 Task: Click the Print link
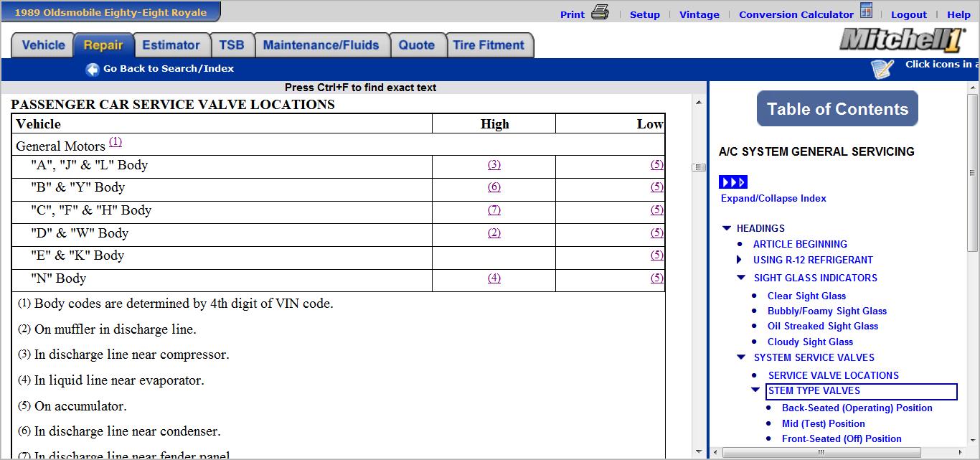coord(573,14)
